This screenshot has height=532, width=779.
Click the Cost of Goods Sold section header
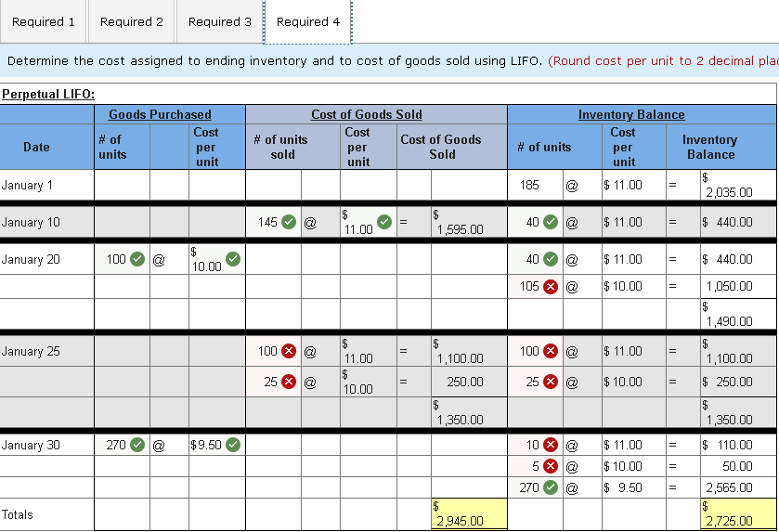[x=367, y=115]
